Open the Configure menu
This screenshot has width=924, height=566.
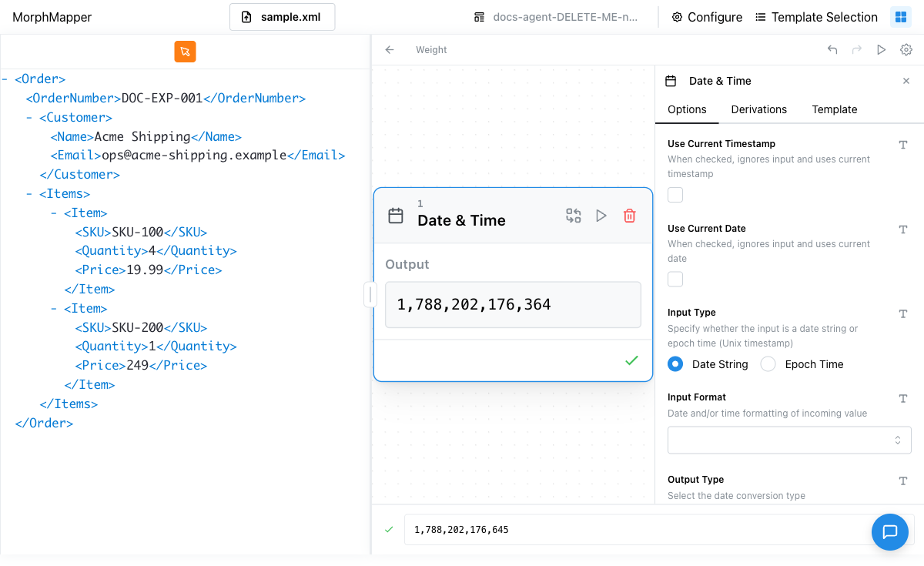click(x=707, y=17)
